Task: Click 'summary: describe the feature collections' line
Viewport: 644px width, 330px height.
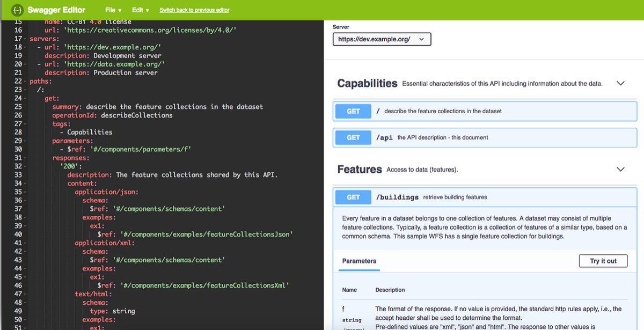Action: (x=158, y=107)
